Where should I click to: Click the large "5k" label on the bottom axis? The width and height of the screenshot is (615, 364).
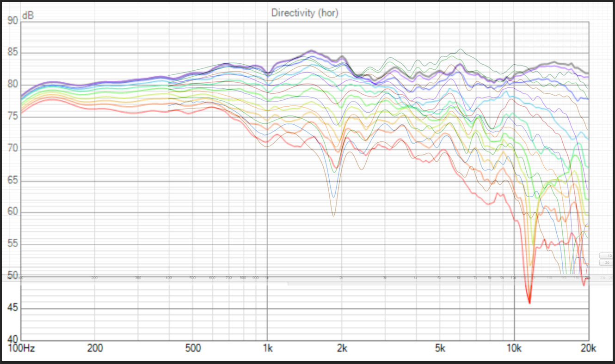[x=440, y=348]
